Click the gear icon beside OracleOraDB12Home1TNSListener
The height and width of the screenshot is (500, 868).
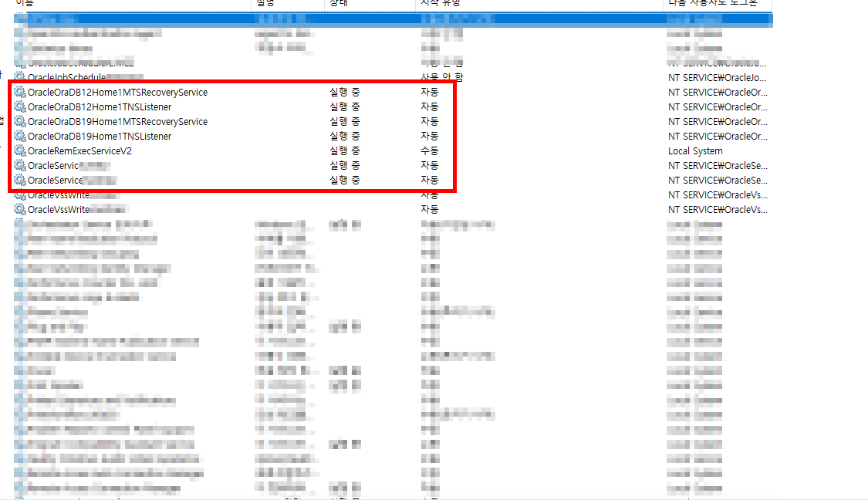coord(20,106)
